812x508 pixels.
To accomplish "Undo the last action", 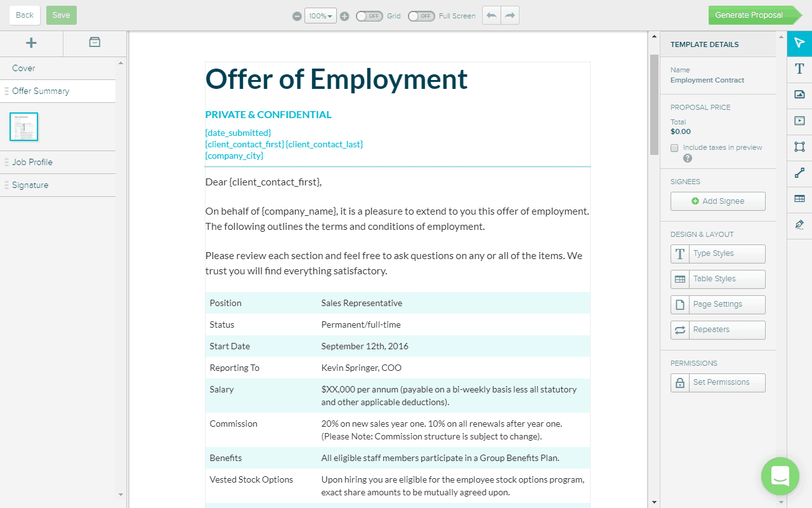I will [492, 15].
